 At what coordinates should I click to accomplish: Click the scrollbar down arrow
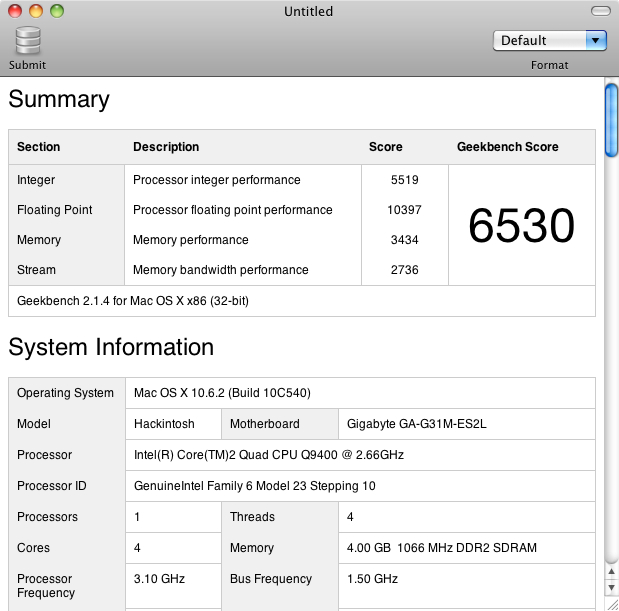(611, 588)
